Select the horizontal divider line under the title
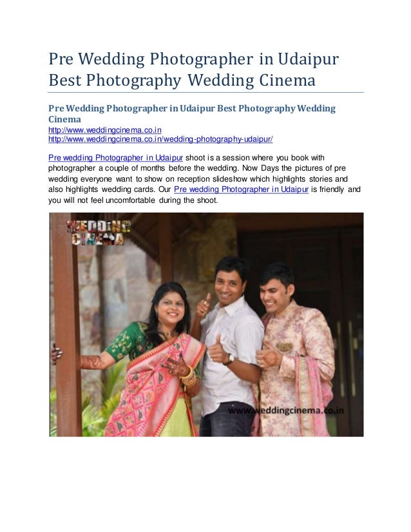 pyautogui.click(x=205, y=92)
